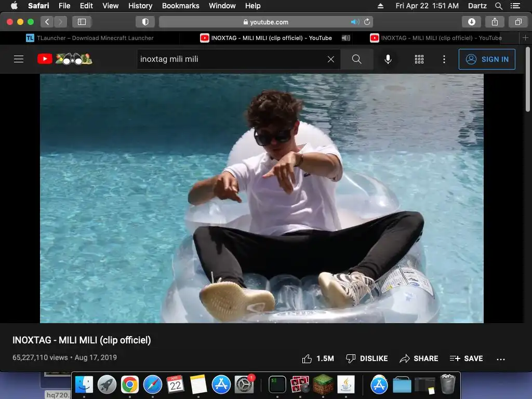Open the View menu

pyautogui.click(x=110, y=6)
